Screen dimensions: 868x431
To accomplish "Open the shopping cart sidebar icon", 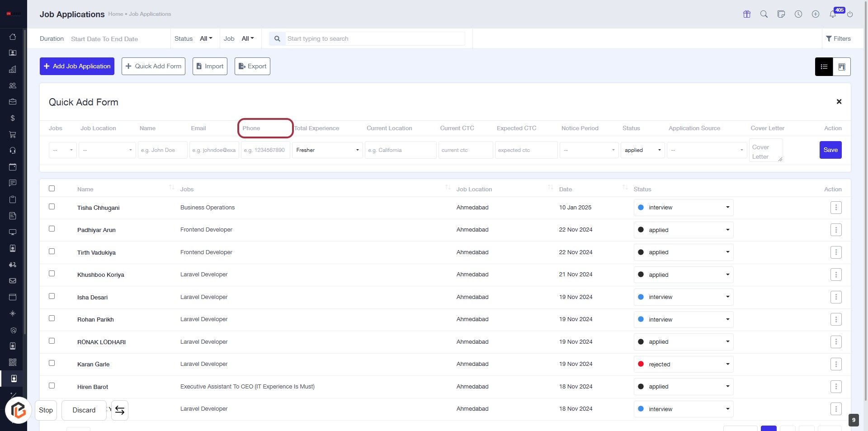I will point(13,134).
